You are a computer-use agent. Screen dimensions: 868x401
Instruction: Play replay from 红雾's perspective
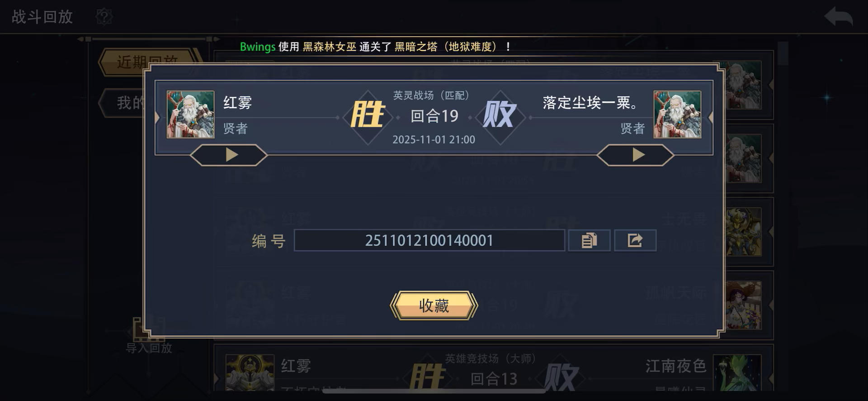[x=229, y=155]
